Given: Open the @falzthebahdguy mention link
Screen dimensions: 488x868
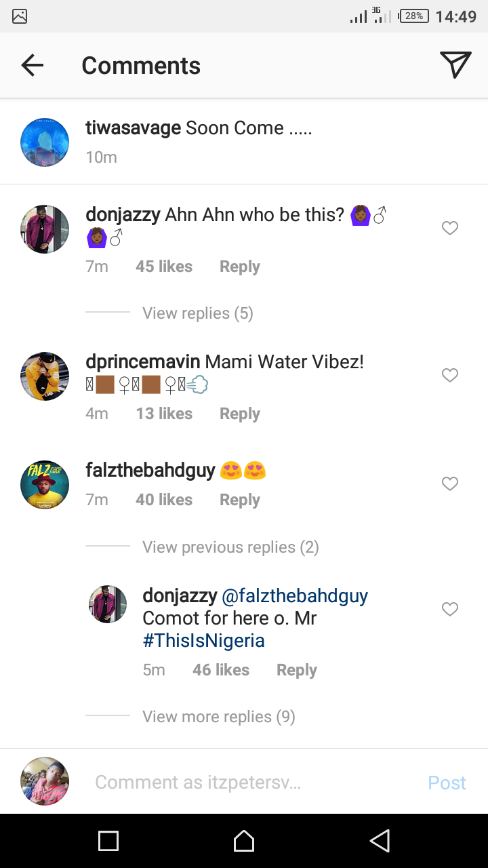Looking at the screenshot, I should [x=295, y=596].
